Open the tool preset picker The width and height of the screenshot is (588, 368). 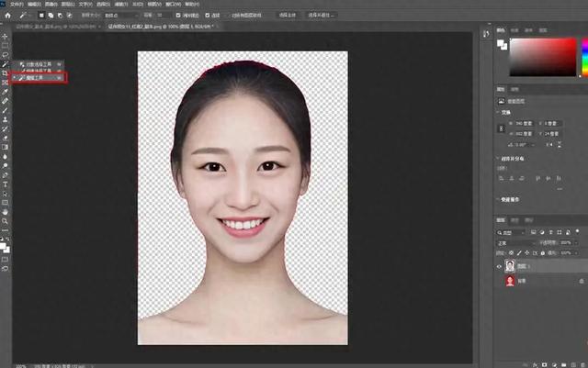pos(25,16)
